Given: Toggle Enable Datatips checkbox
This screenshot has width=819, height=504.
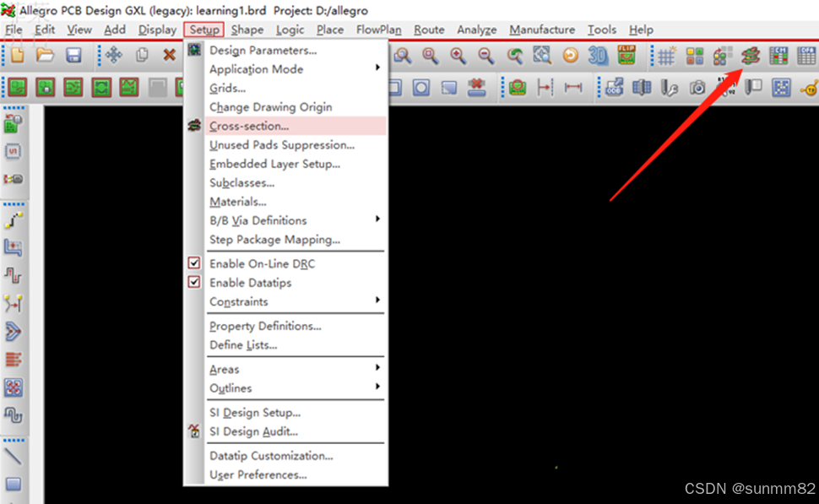Looking at the screenshot, I should (194, 282).
